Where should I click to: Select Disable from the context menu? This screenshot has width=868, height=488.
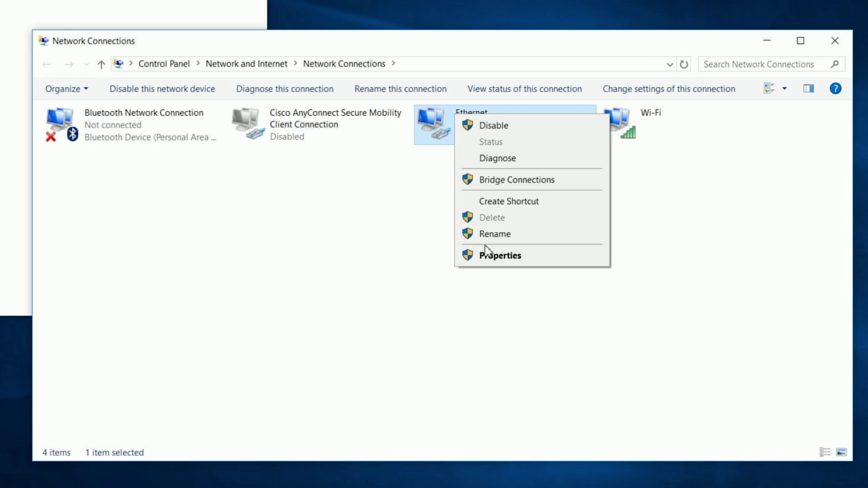[493, 126]
